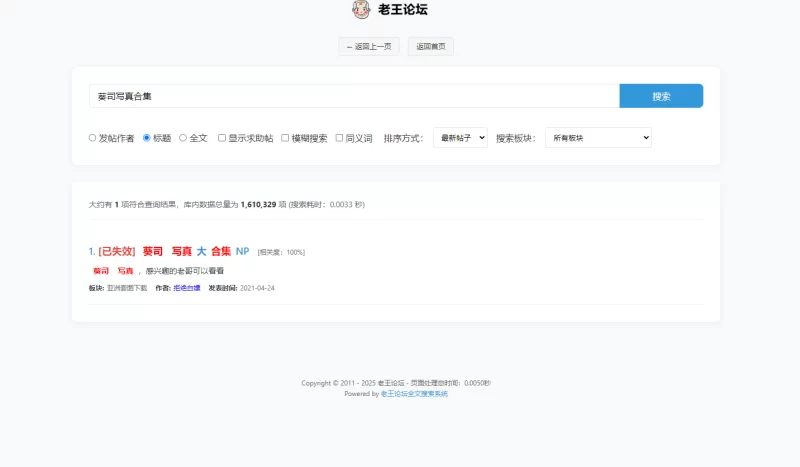Select the 标题 radio option
Screen dimensions: 800x467
[147, 138]
